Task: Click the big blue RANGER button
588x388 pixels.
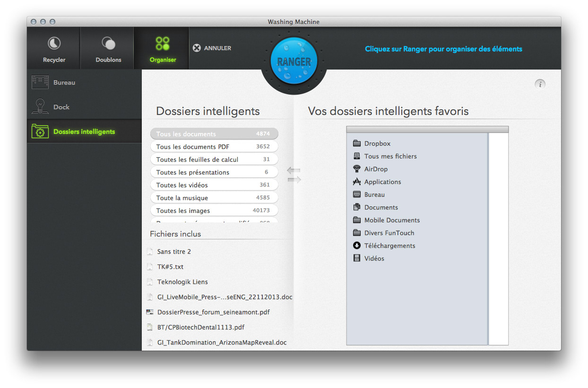Action: click(294, 61)
